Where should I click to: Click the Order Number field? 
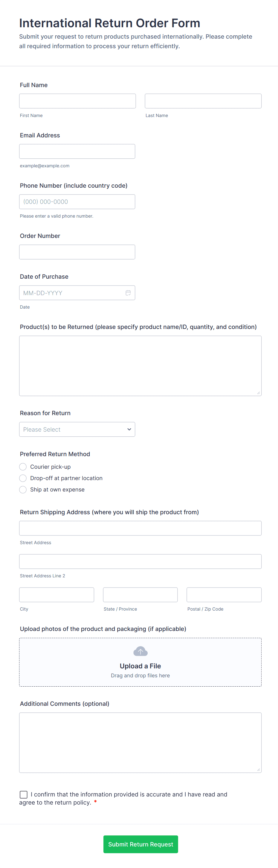coord(77,252)
